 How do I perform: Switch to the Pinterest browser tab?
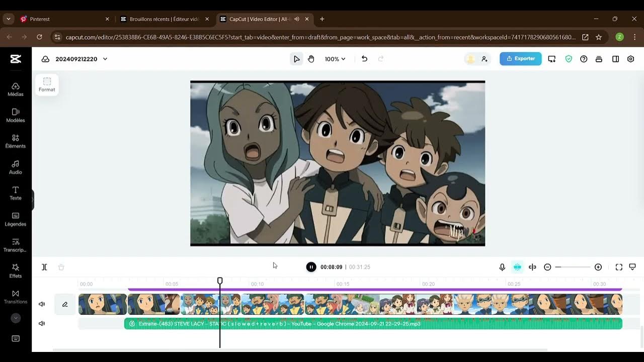point(64,19)
